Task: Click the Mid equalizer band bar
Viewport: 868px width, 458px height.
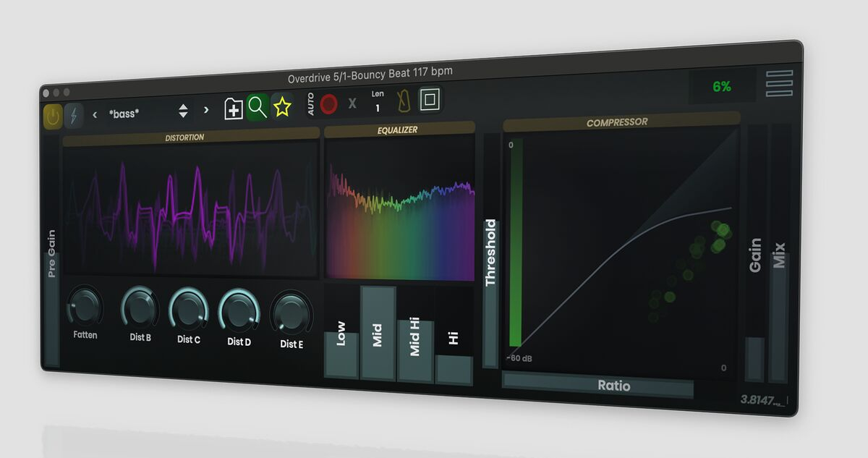Action: [x=378, y=334]
